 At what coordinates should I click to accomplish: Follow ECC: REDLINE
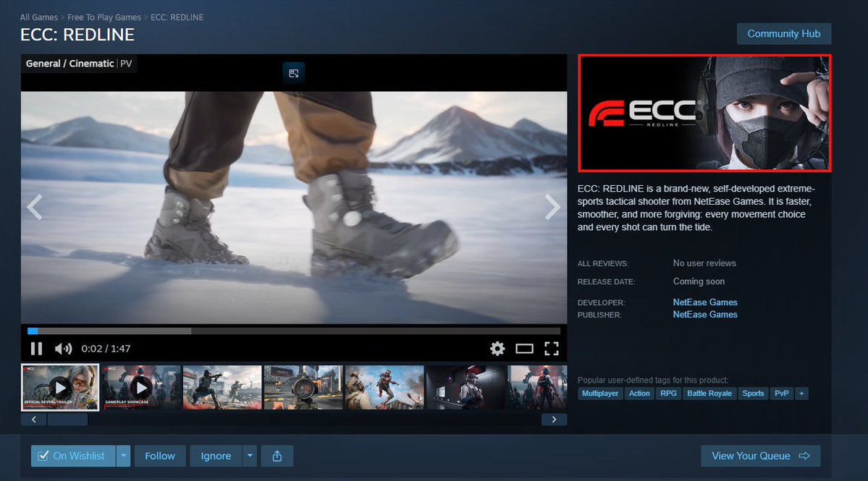point(160,456)
